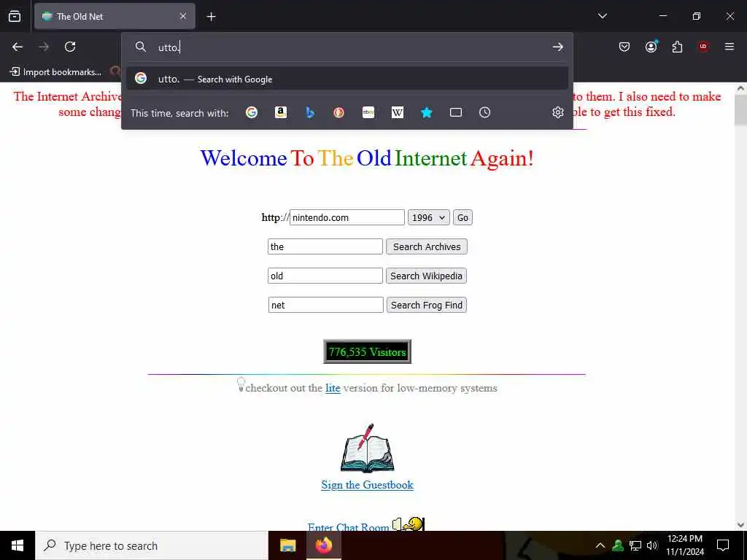Open the notification center icon

[x=723, y=545]
